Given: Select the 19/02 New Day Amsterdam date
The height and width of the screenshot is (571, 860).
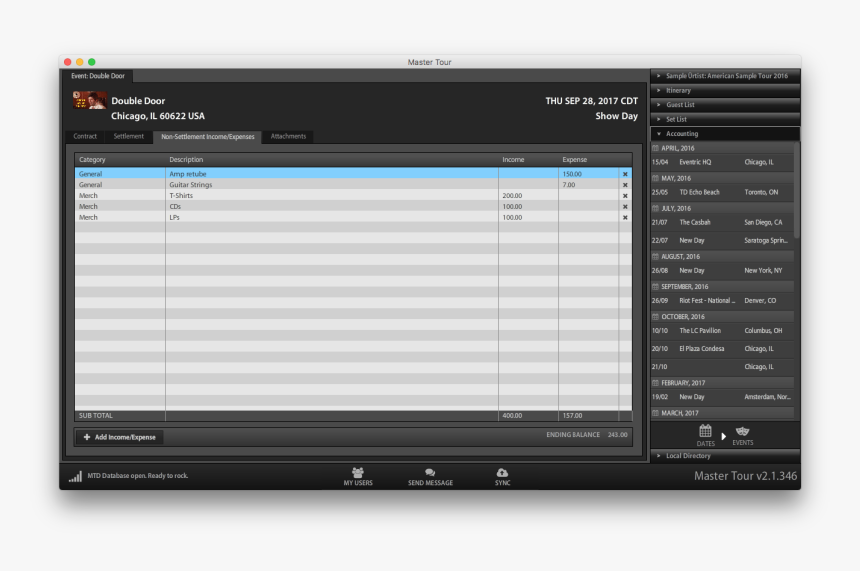Looking at the screenshot, I should point(722,397).
